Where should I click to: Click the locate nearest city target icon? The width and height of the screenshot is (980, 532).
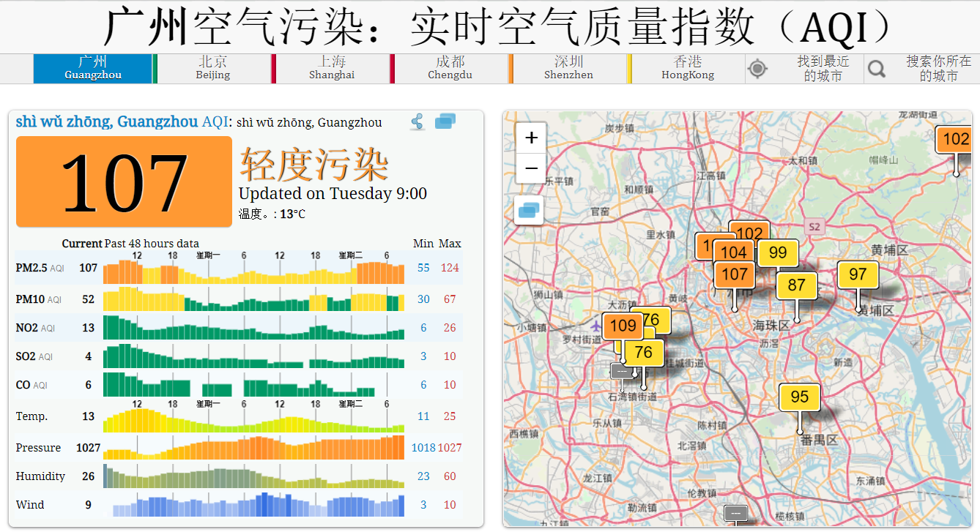757,69
